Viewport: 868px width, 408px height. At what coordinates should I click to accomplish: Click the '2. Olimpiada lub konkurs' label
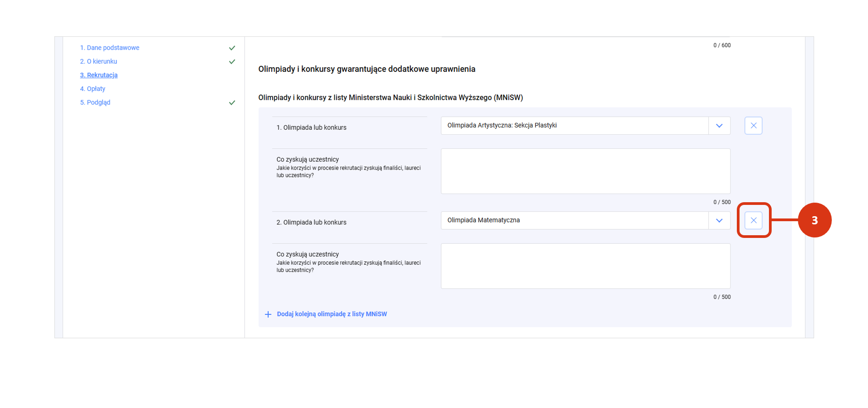coord(311,222)
